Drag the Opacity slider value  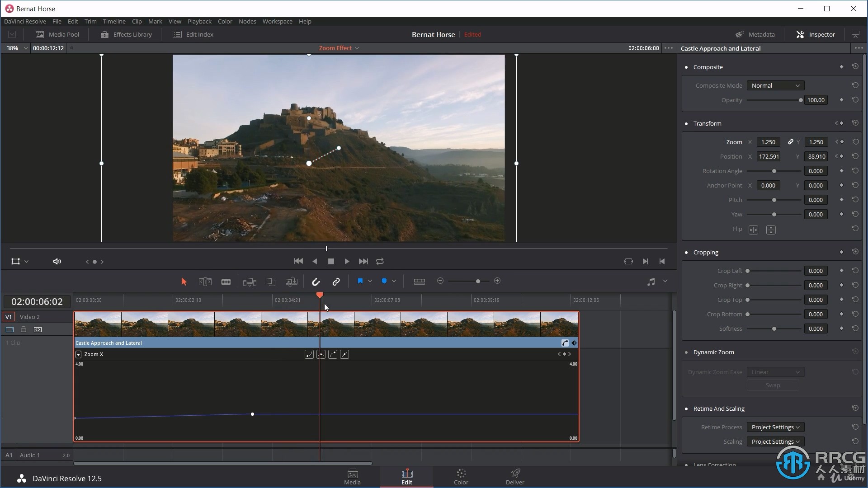(800, 99)
